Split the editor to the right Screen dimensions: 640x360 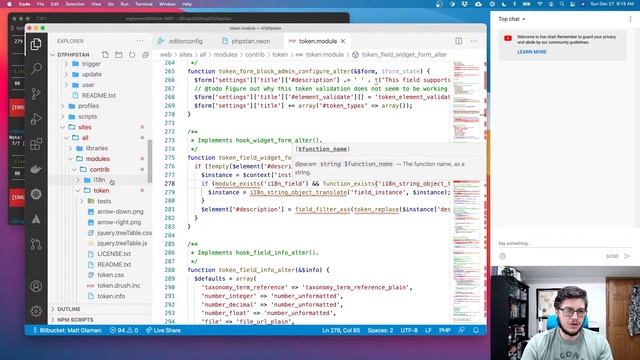click(x=459, y=41)
